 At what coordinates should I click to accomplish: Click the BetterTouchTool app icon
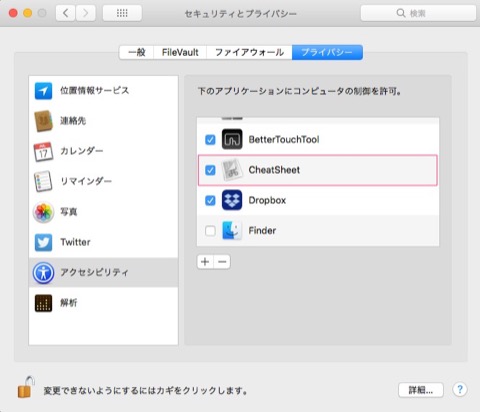(232, 139)
